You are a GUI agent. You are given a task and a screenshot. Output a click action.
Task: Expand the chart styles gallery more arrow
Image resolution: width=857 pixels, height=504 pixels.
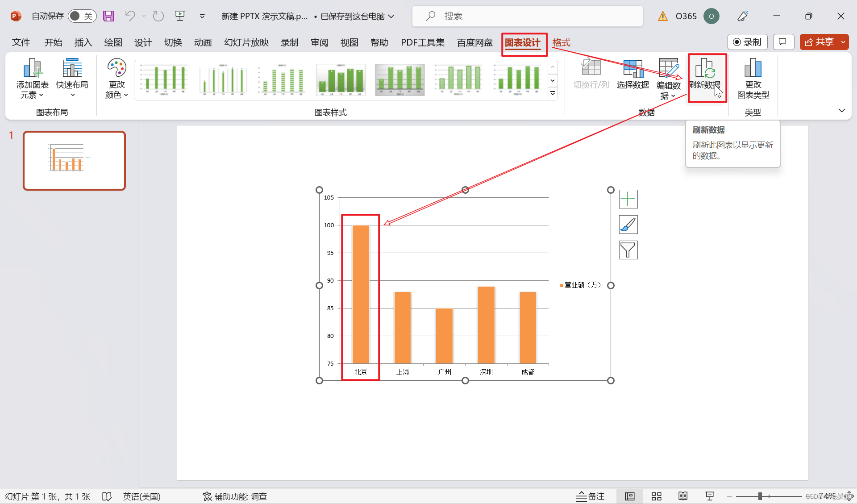pyautogui.click(x=553, y=93)
